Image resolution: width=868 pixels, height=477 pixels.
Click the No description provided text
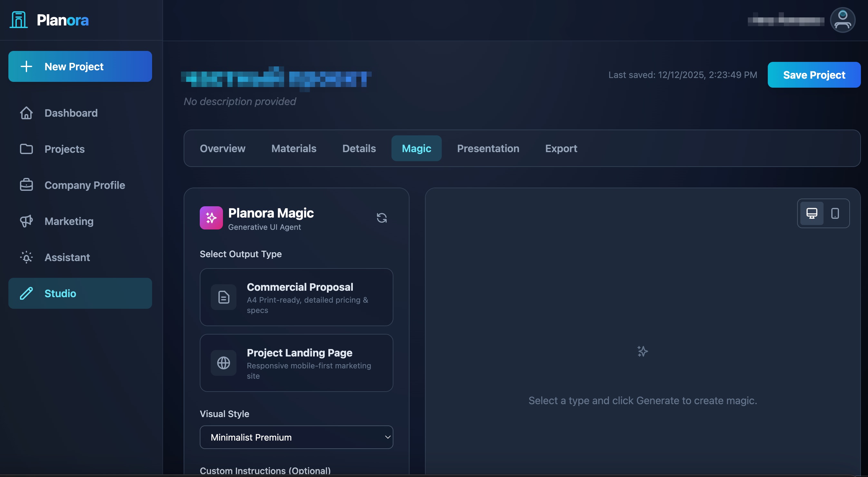[240, 102]
